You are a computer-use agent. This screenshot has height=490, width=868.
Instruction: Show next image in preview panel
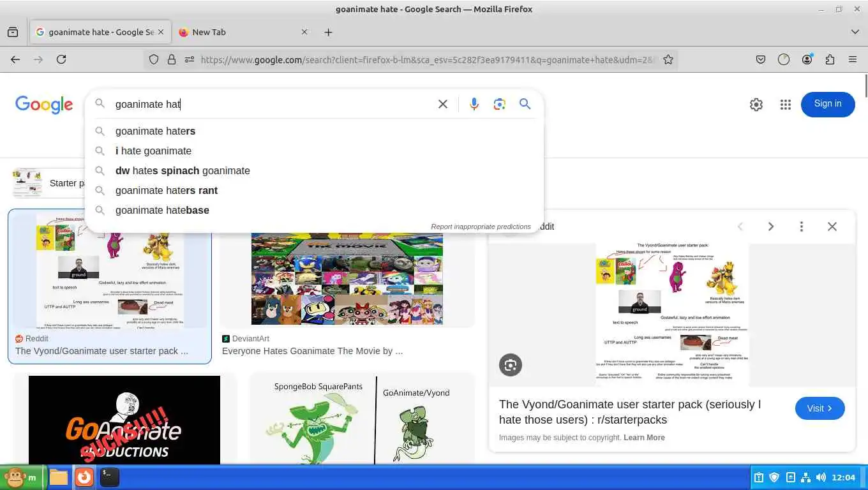tap(771, 226)
